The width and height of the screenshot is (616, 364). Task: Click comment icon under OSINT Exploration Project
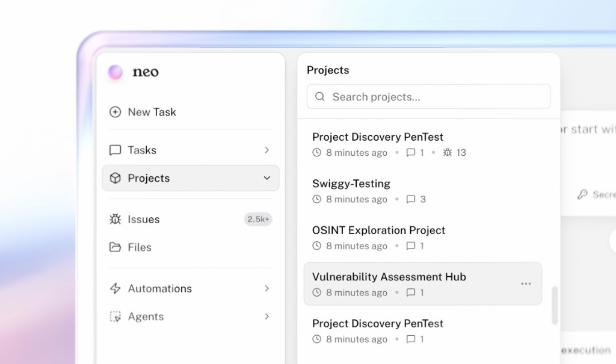410,246
